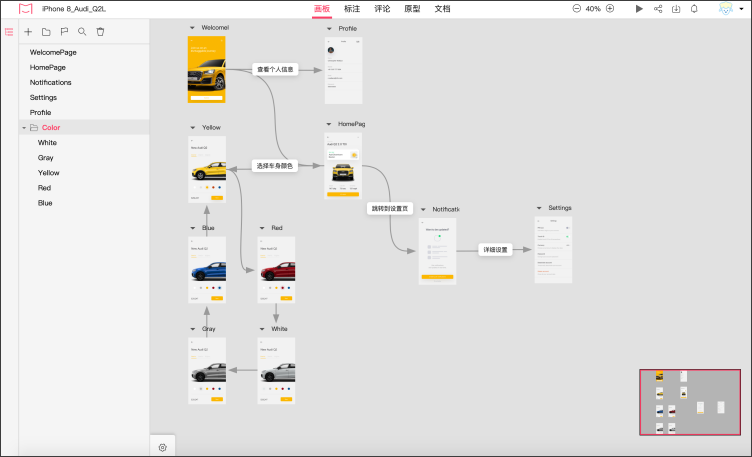Click the 选择车身颜色 flow label
This screenshot has height=457, width=752.
click(274, 166)
